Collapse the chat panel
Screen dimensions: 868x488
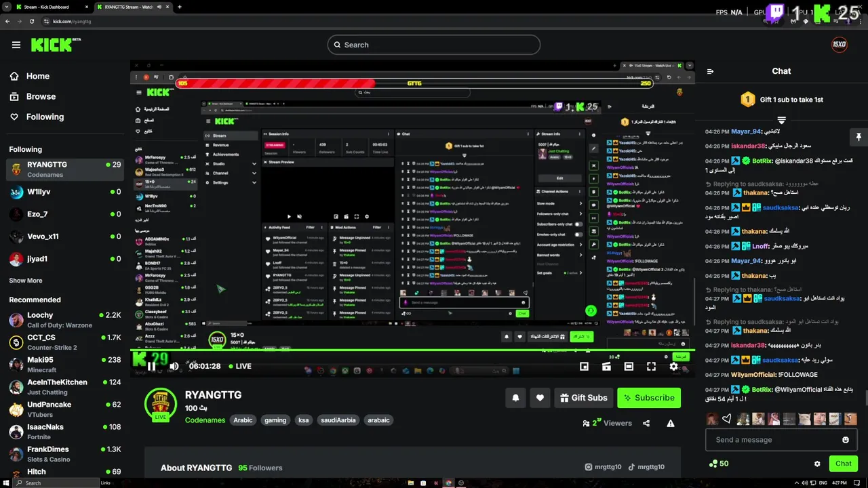click(x=710, y=71)
